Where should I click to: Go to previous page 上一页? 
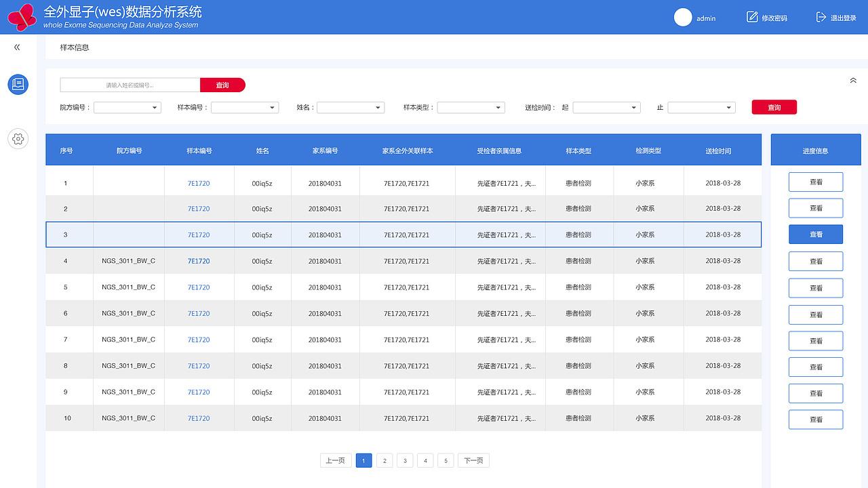click(x=336, y=461)
